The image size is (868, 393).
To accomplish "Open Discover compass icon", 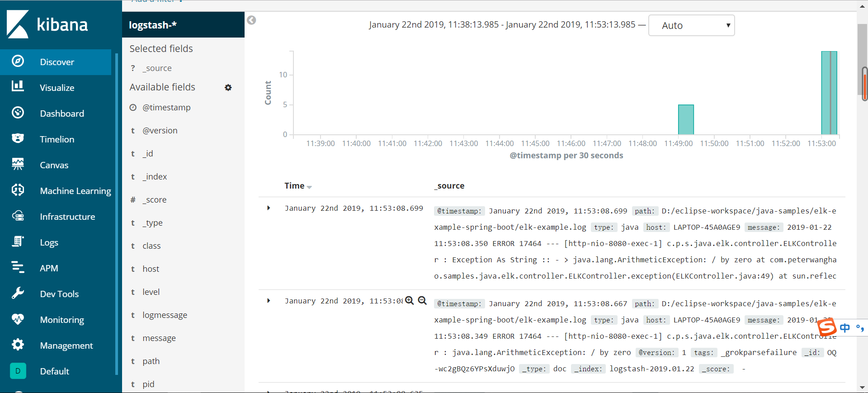I will tap(18, 61).
